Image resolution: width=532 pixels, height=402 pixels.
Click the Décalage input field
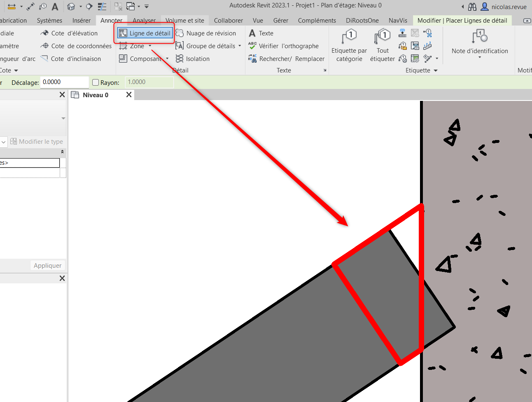click(x=64, y=82)
